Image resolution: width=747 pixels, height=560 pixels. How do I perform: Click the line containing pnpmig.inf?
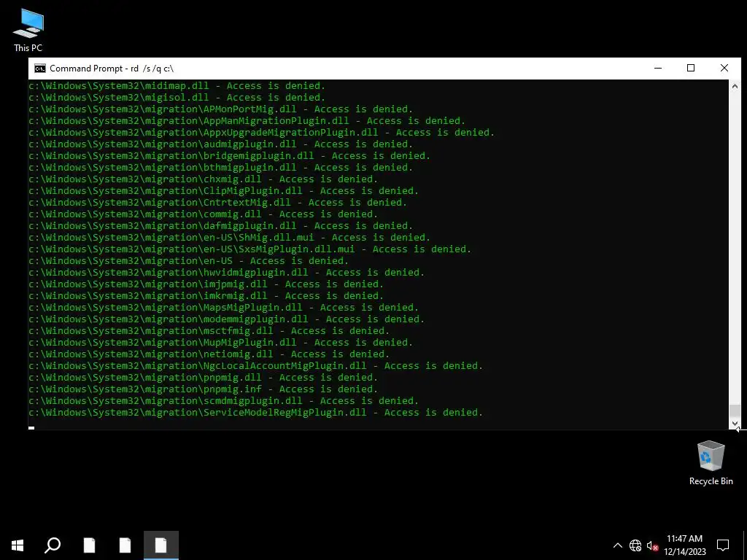tap(203, 389)
